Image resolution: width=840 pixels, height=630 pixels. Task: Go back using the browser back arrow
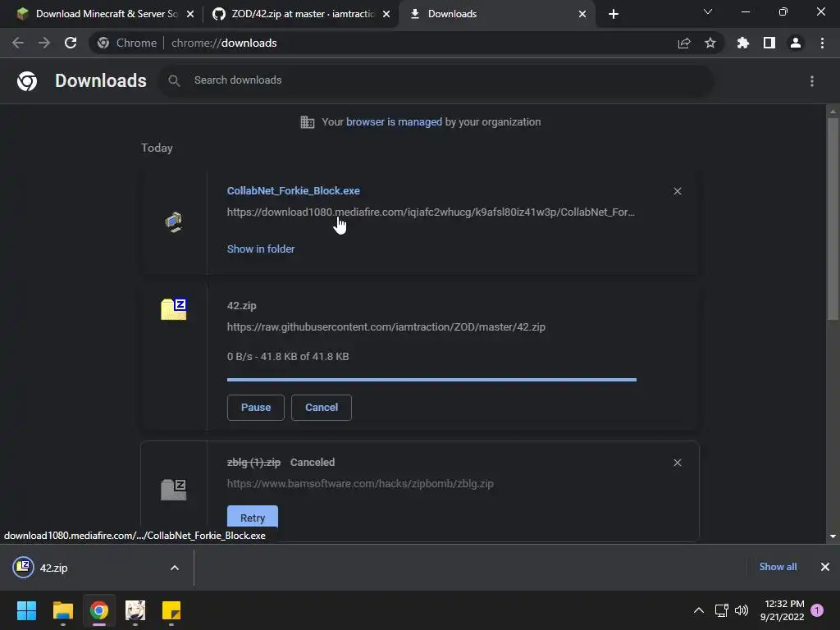click(18, 43)
